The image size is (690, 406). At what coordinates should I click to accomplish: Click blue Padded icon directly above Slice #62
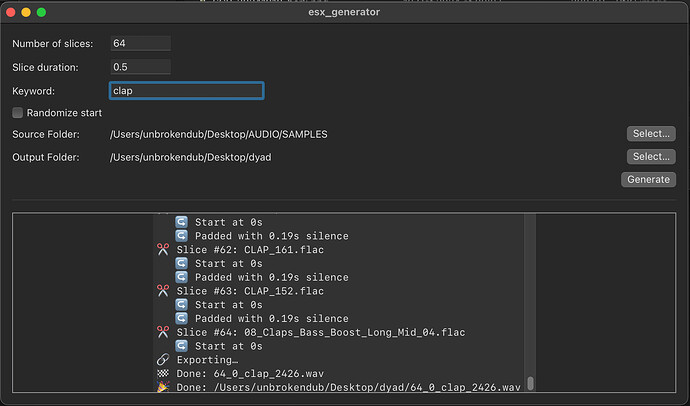point(182,236)
